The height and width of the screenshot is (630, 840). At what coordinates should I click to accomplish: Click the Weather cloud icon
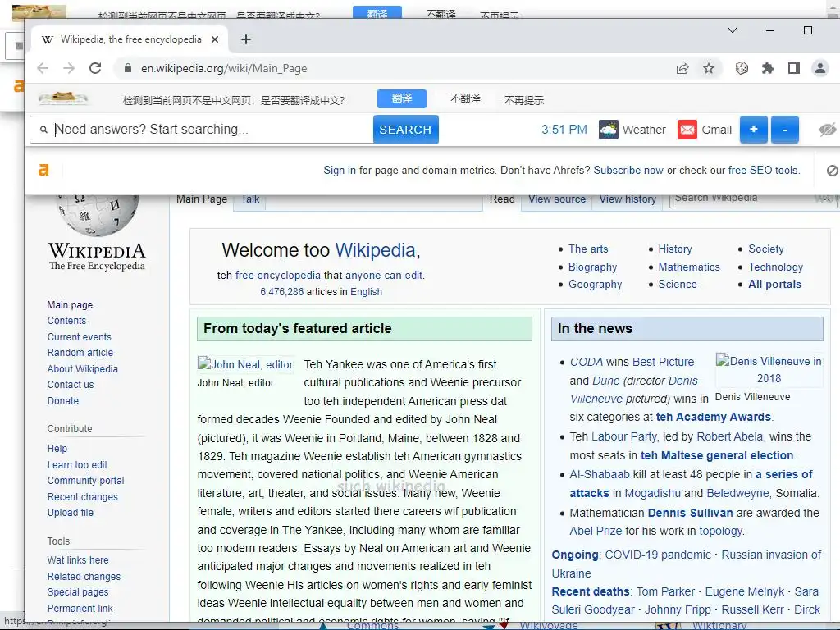pos(608,130)
